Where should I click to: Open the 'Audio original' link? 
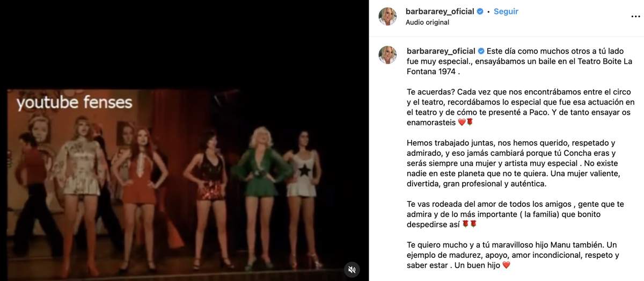point(427,23)
